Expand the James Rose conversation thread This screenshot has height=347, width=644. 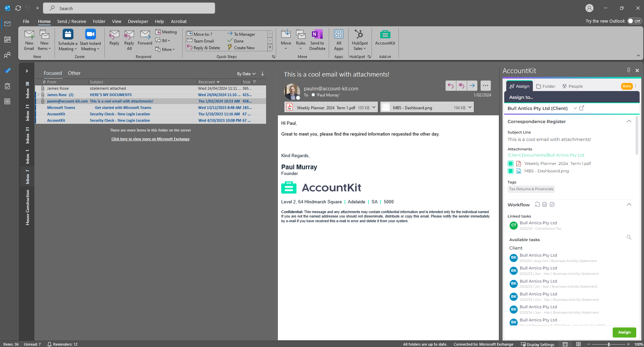39,95
